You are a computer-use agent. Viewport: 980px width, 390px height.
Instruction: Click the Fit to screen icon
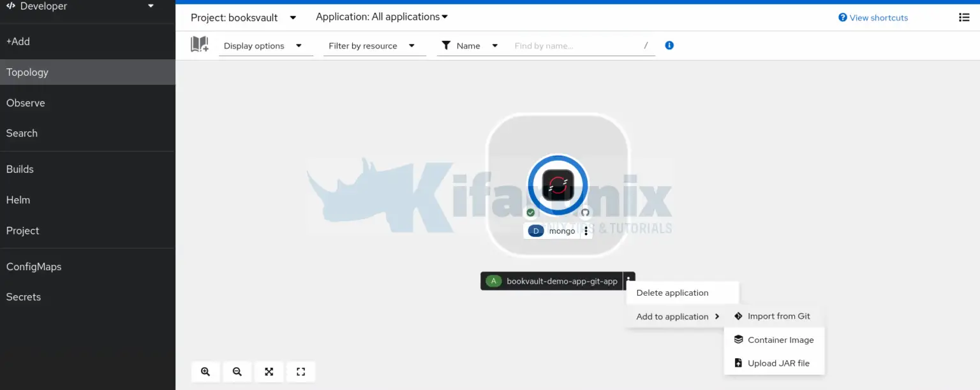click(x=269, y=372)
